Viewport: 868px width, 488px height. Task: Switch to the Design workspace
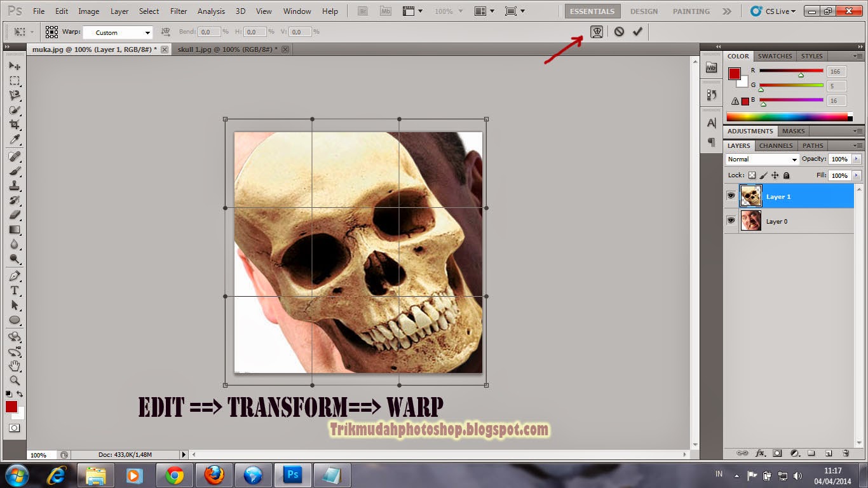click(644, 11)
